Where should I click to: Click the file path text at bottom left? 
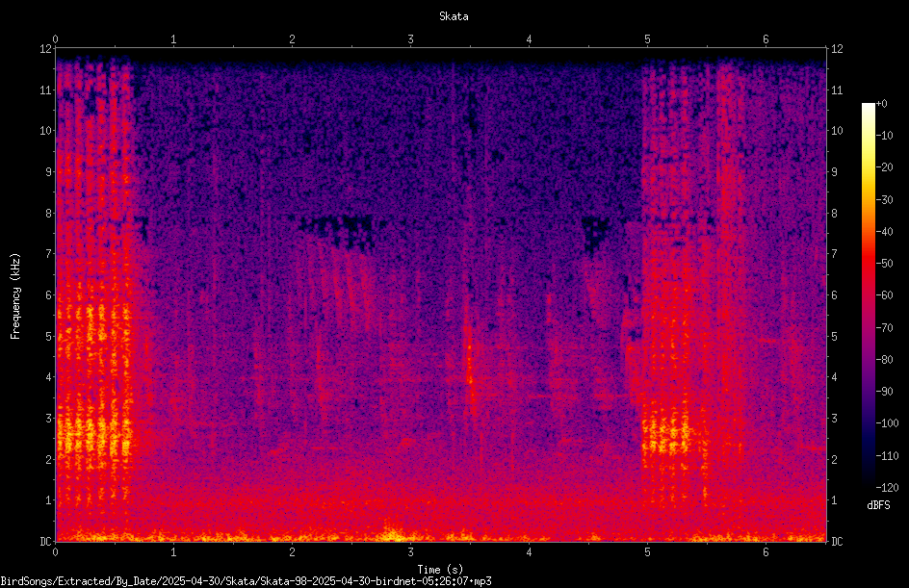[246, 581]
